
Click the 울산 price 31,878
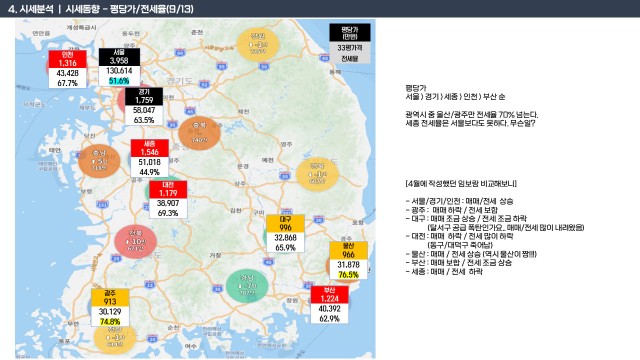pos(349,264)
